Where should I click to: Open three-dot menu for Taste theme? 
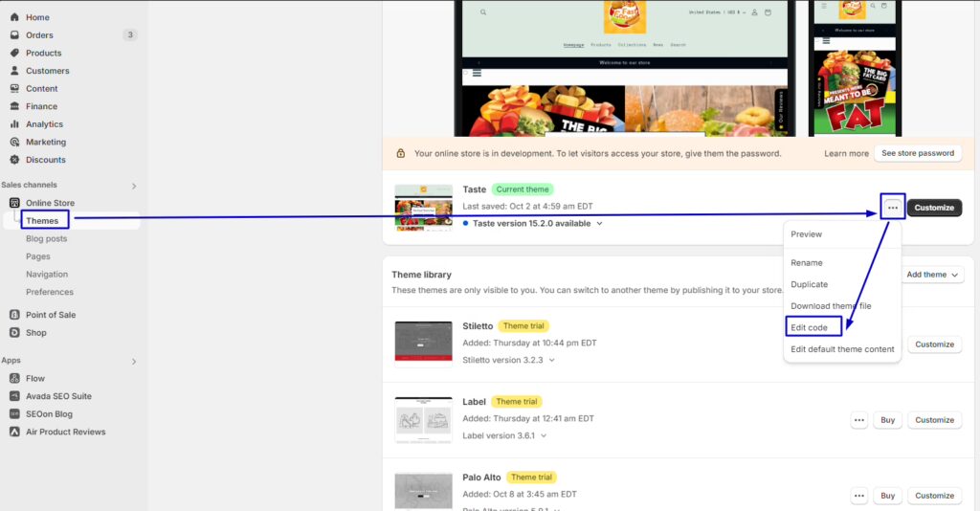(x=893, y=208)
